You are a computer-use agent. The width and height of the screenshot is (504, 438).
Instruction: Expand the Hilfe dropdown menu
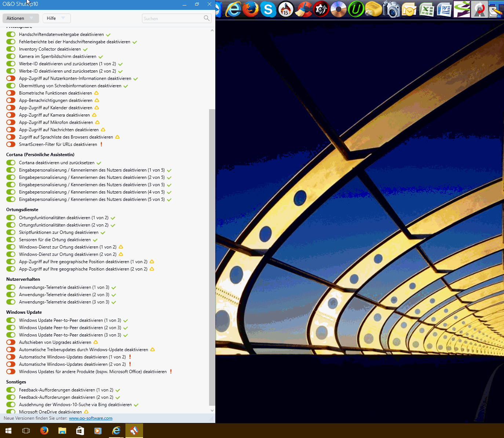coord(56,18)
